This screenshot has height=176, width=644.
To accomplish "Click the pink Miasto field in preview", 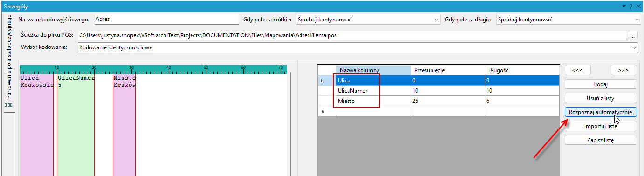I will pos(124,125).
